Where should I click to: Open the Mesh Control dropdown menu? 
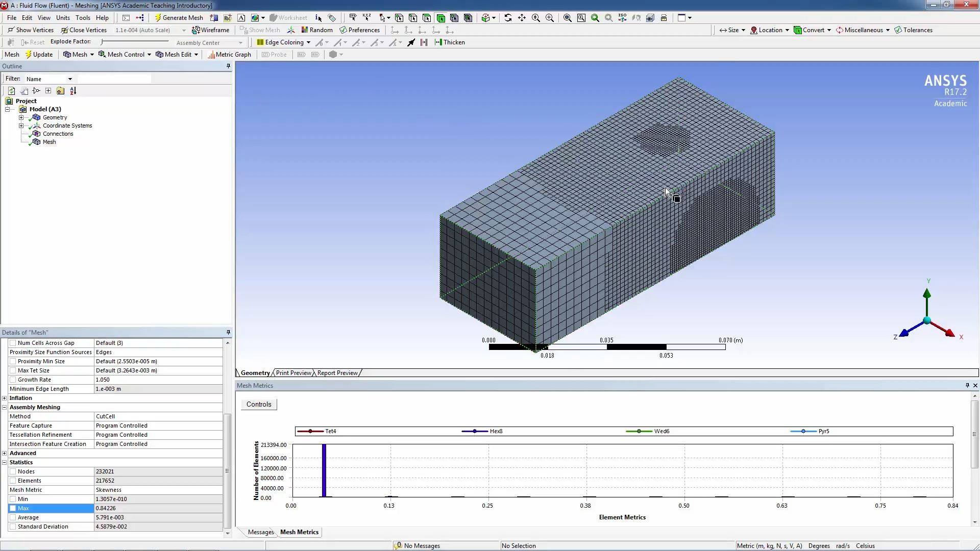(125, 55)
